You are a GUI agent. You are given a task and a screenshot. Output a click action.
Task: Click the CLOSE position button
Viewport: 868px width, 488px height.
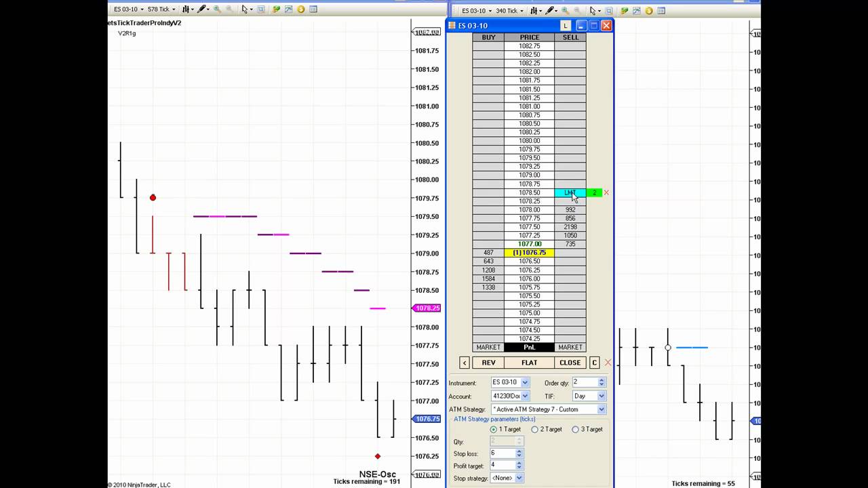coord(570,363)
